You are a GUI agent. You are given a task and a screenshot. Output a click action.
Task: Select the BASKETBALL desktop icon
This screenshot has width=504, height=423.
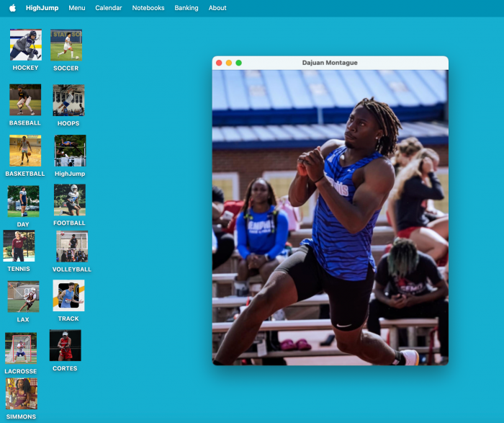[x=25, y=151]
